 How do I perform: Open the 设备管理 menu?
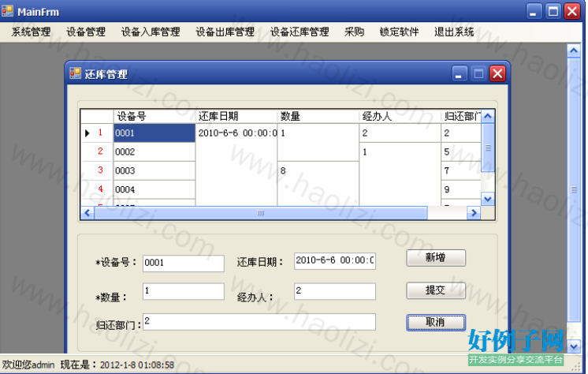point(85,32)
